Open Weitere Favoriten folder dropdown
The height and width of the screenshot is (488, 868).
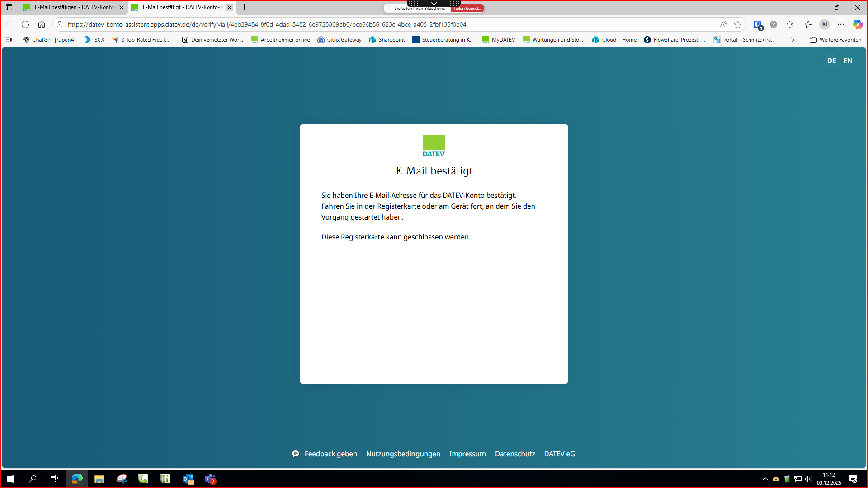point(835,40)
